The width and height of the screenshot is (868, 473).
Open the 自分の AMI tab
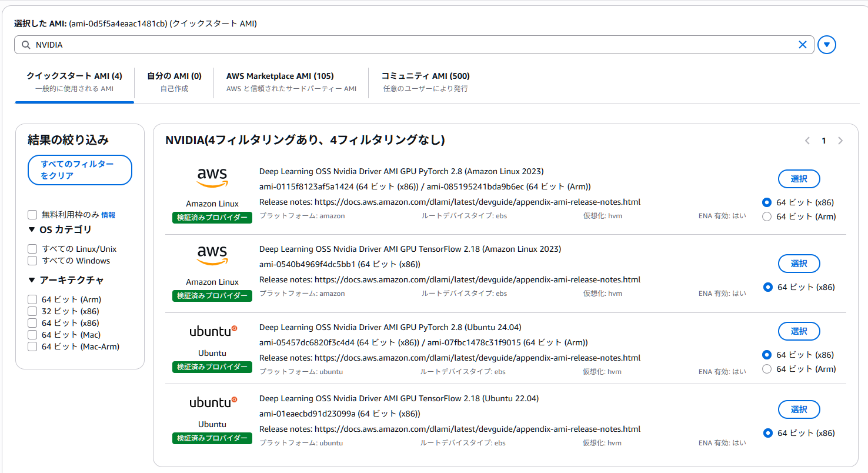[x=174, y=82]
